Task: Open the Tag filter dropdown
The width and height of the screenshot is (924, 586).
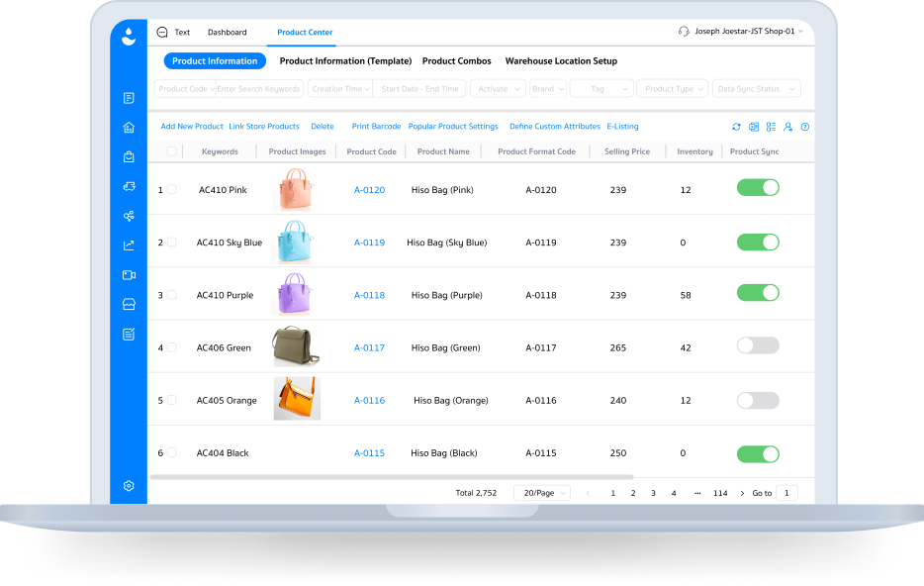Action: click(601, 89)
